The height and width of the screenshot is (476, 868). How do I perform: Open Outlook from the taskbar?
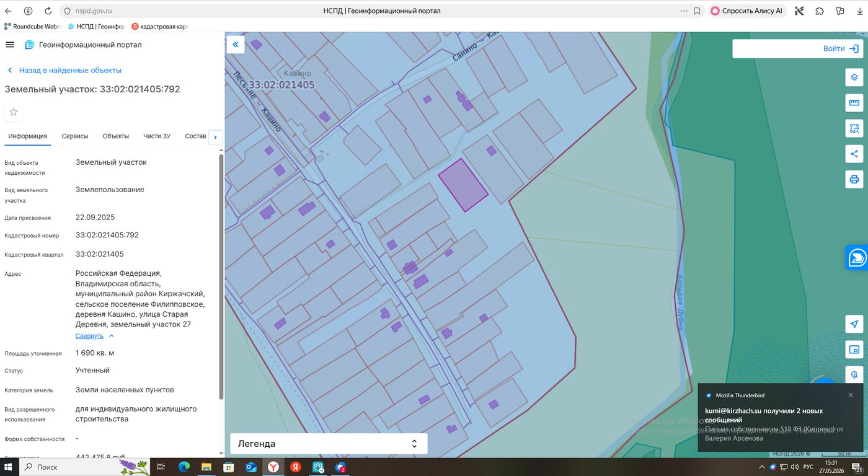coord(251,467)
